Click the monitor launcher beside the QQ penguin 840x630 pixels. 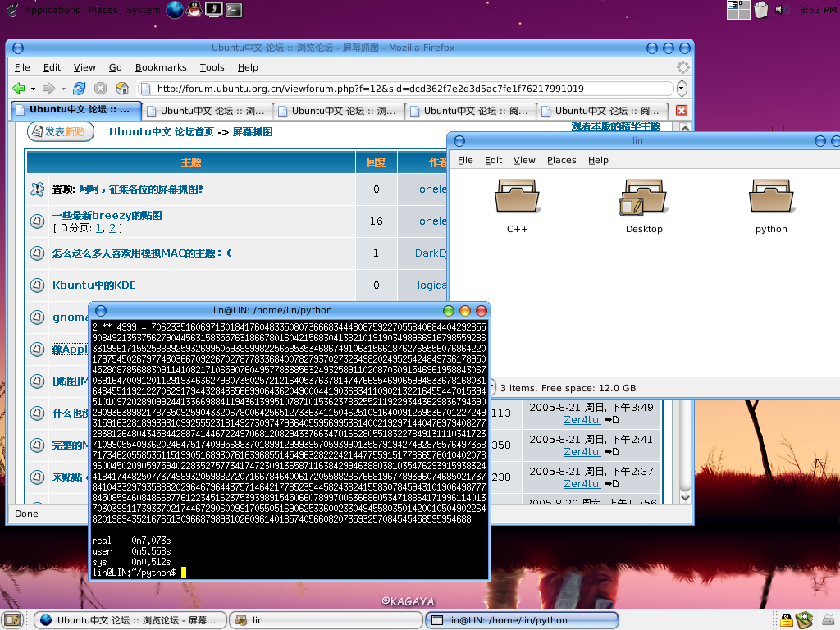pos(214,10)
